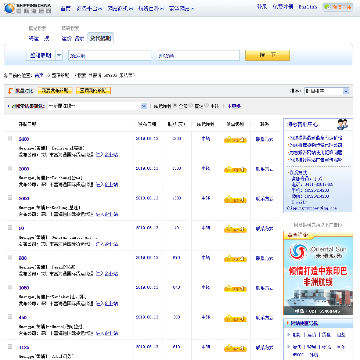Click the yellow badge icon in row 2000
This screenshot has width=360, height=360.
click(x=235, y=170)
